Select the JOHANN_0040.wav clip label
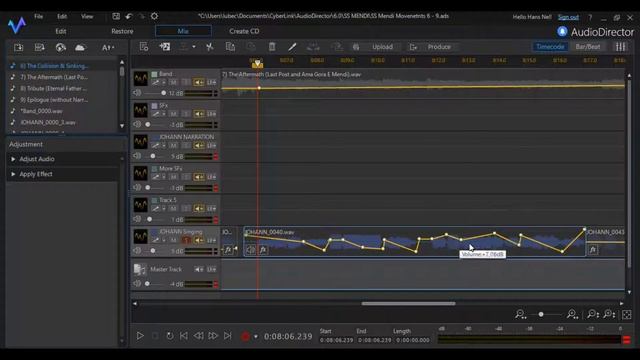The height and width of the screenshot is (360, 640). coord(269,232)
